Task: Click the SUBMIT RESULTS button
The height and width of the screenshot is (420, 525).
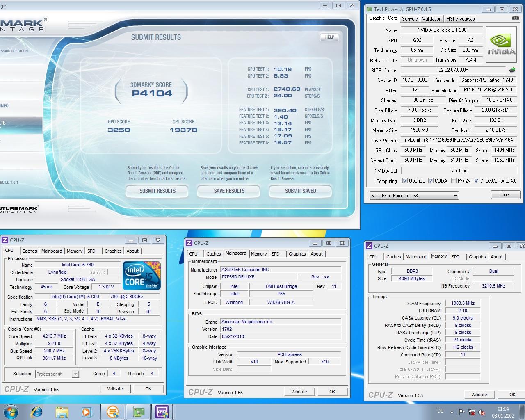Action: click(x=157, y=191)
